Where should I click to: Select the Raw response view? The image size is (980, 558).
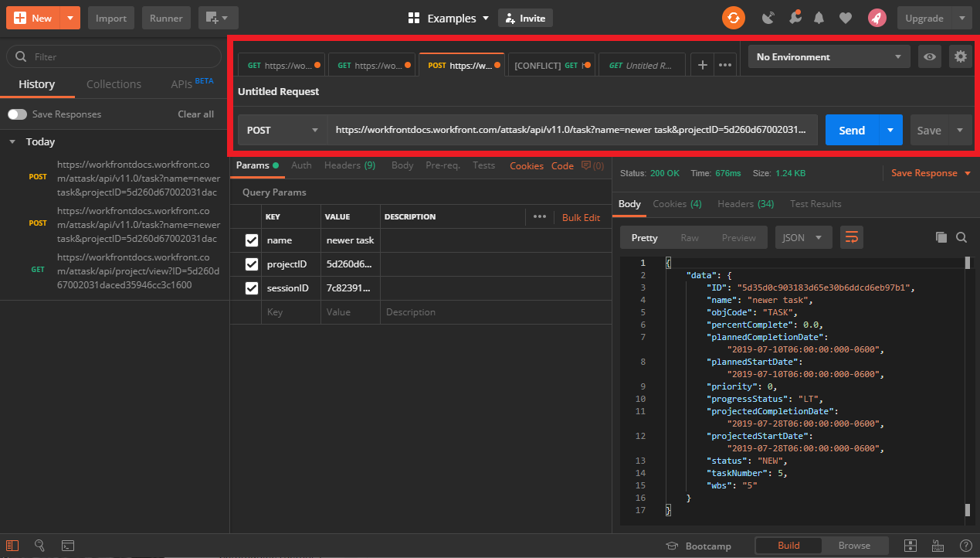689,237
